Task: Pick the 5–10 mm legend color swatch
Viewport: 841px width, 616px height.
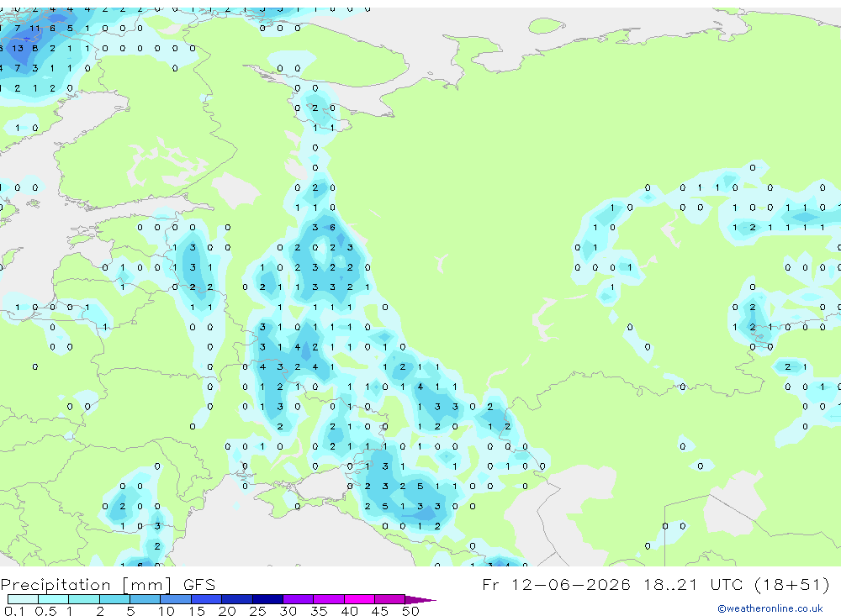Action: pyautogui.click(x=145, y=599)
